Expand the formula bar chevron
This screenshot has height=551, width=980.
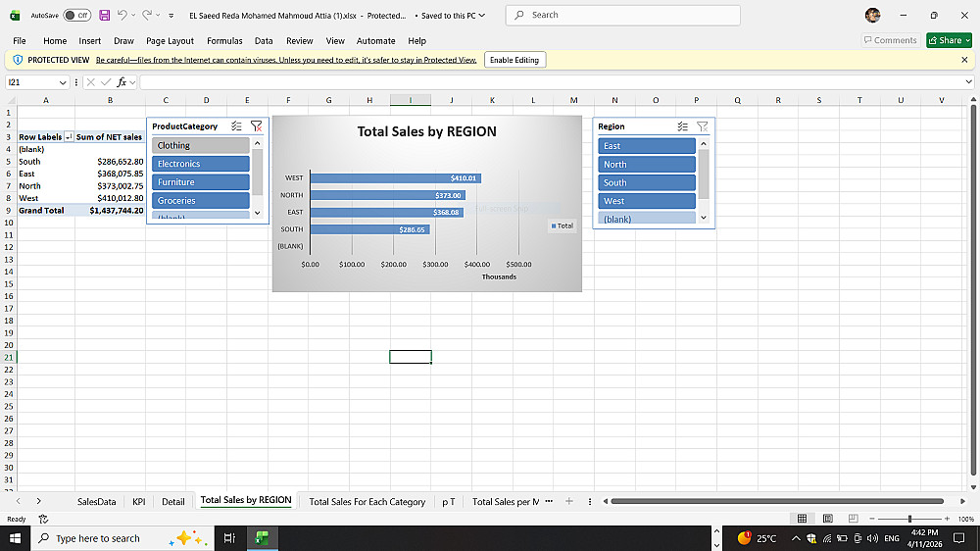click(x=969, y=82)
